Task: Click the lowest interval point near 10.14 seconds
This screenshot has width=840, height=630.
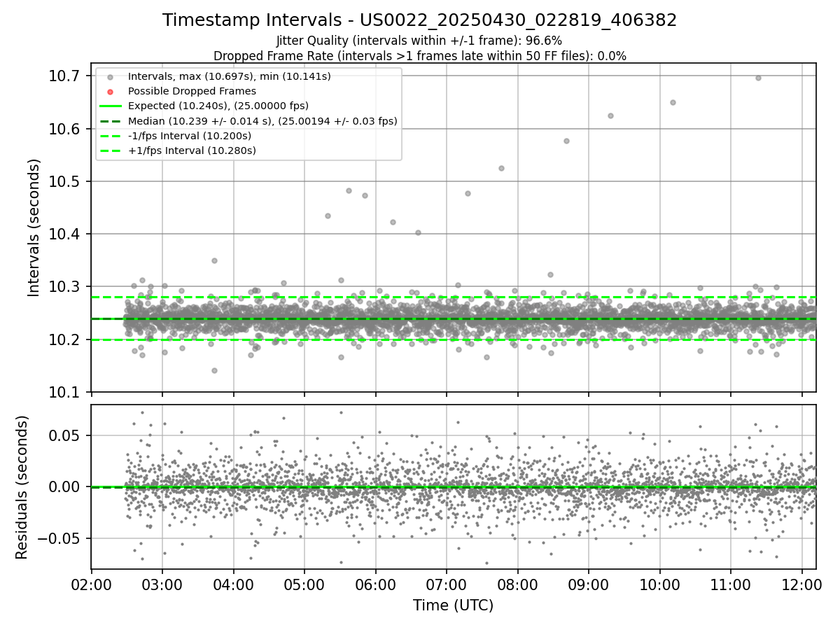Action: click(x=214, y=370)
